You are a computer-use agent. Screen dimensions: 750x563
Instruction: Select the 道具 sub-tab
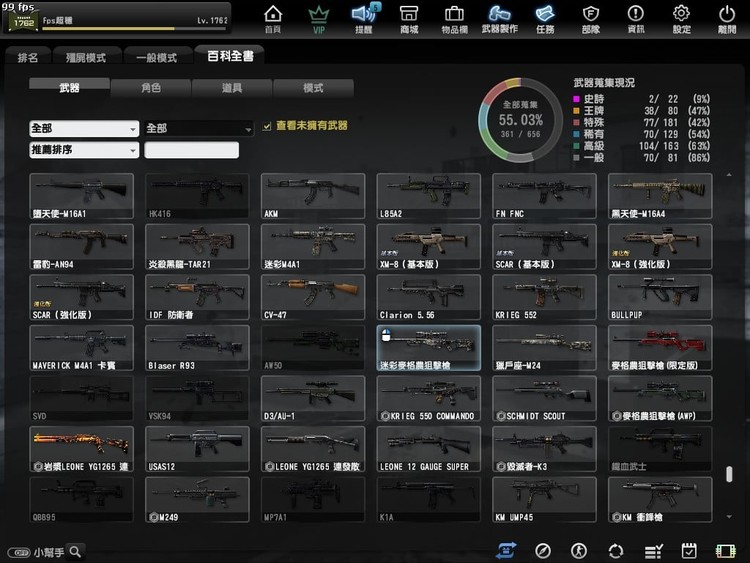232,88
